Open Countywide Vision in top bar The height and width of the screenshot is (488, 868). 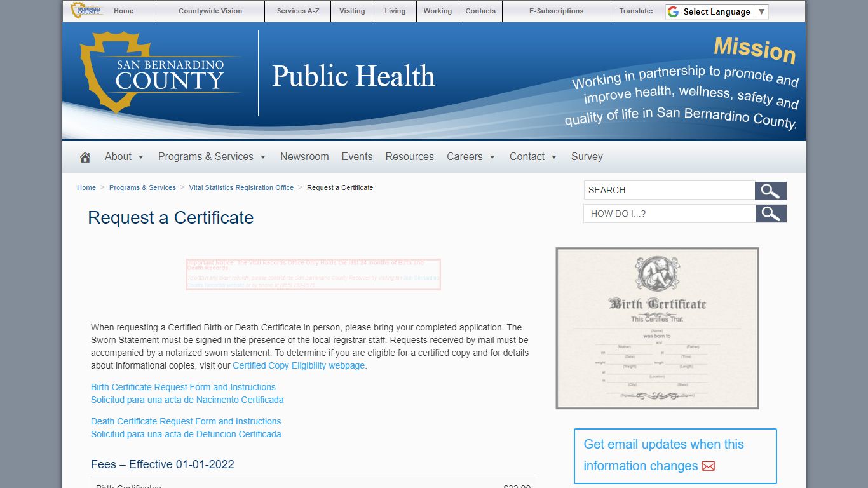pyautogui.click(x=210, y=11)
